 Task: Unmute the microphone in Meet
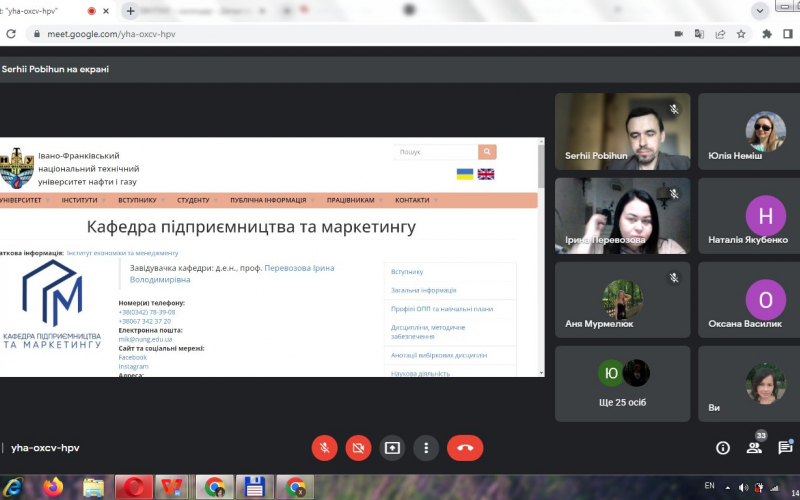(324, 448)
